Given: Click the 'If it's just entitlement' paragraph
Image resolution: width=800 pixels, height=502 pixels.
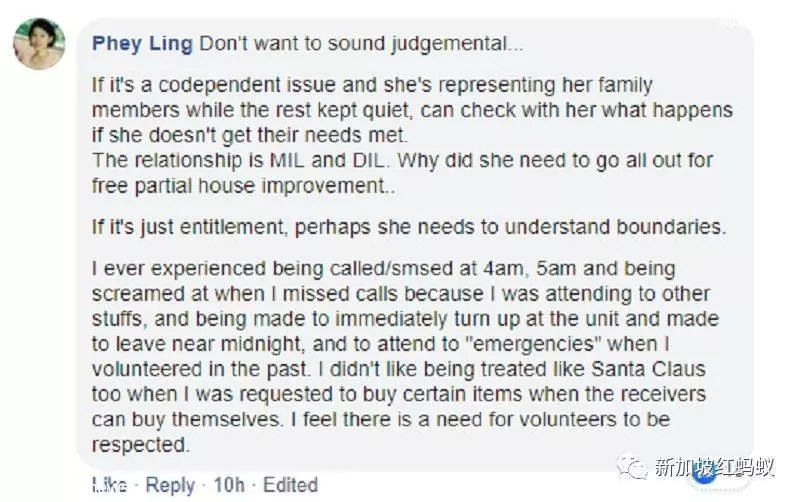Looking at the screenshot, I should pyautogui.click(x=409, y=227).
